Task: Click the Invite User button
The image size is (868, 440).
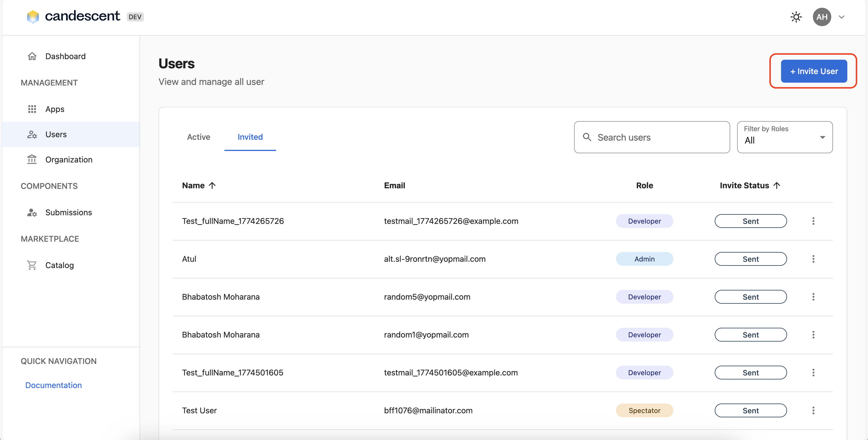Action: [814, 71]
